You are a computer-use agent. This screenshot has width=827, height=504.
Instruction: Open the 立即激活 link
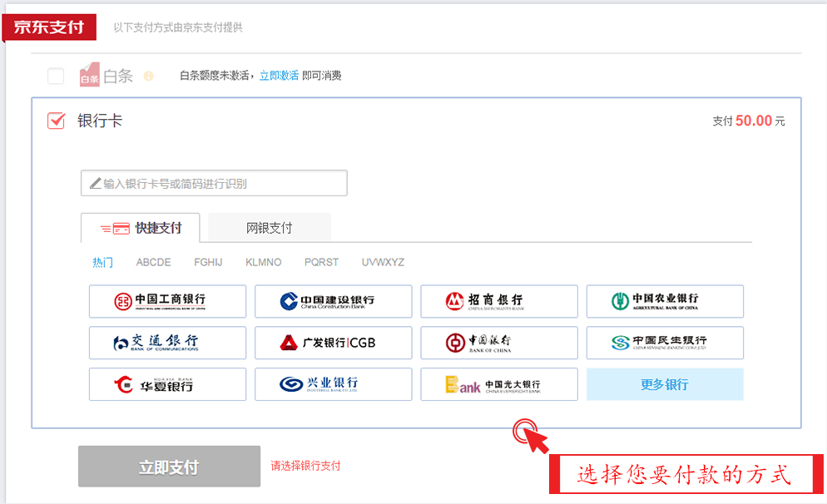coord(279,76)
